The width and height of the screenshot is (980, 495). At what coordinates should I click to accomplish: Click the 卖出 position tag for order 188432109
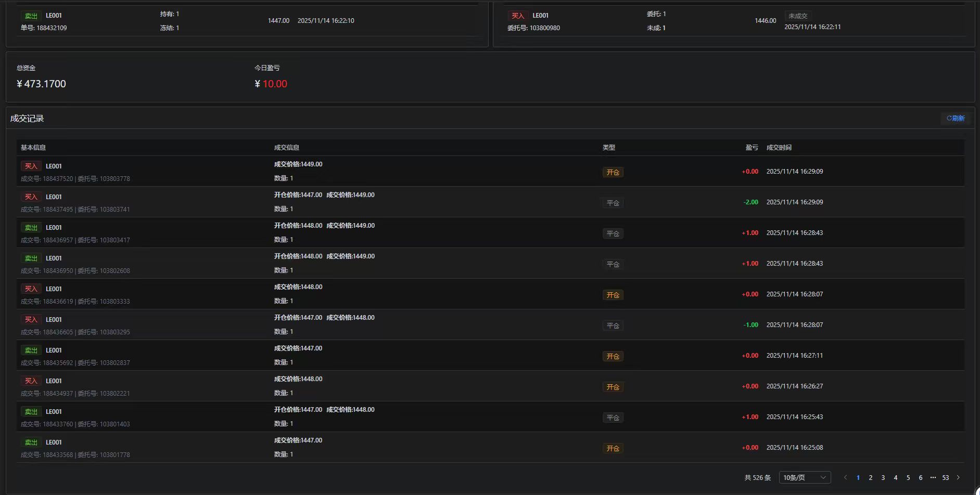coord(31,16)
